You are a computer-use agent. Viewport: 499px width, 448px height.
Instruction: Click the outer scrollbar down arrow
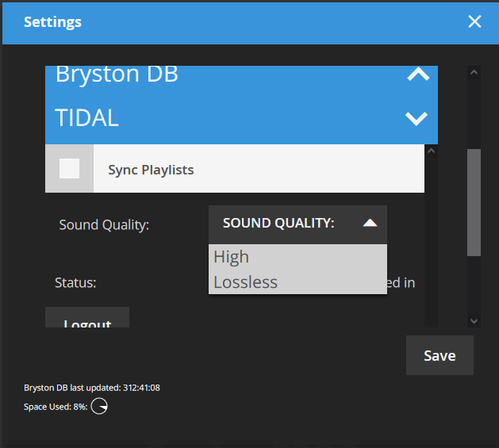coord(474,320)
